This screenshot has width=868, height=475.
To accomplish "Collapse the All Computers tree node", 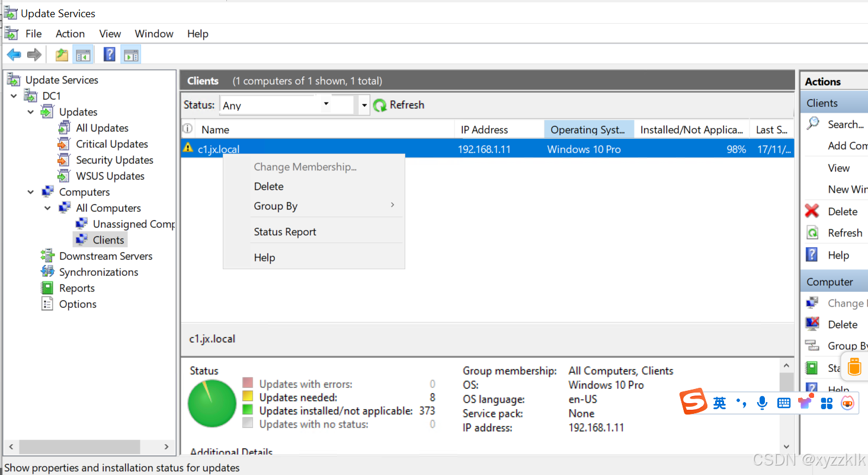I will tap(48, 208).
